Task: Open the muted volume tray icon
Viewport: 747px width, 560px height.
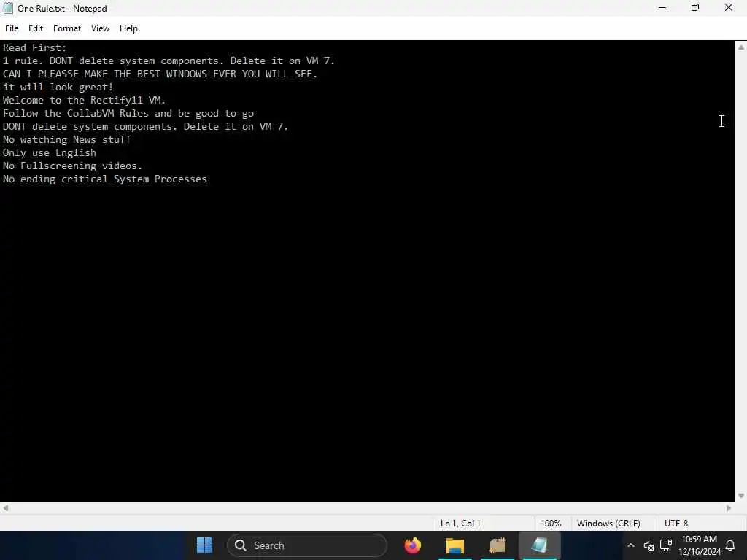Action: [649, 545]
